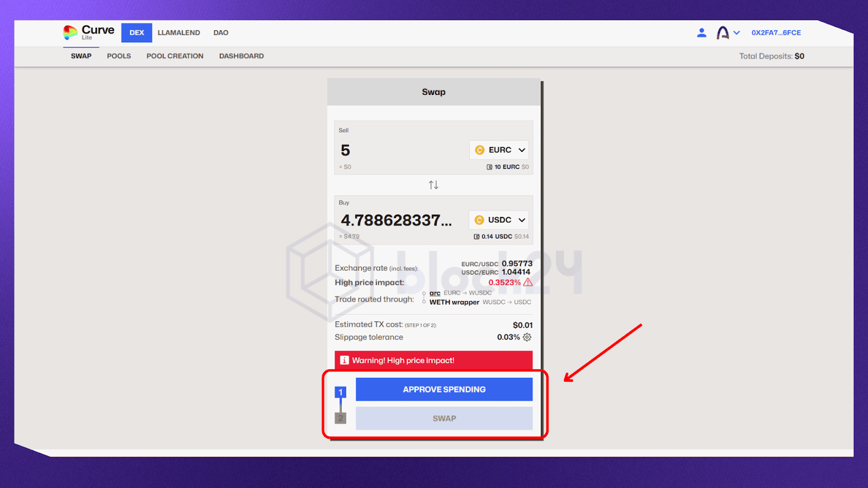Expand the USDC buy token selector

coord(499,220)
